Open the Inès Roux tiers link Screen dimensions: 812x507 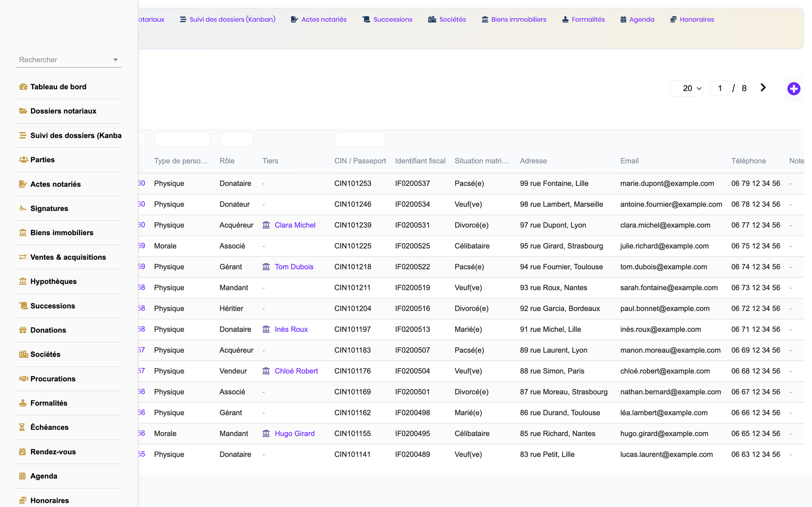click(291, 329)
